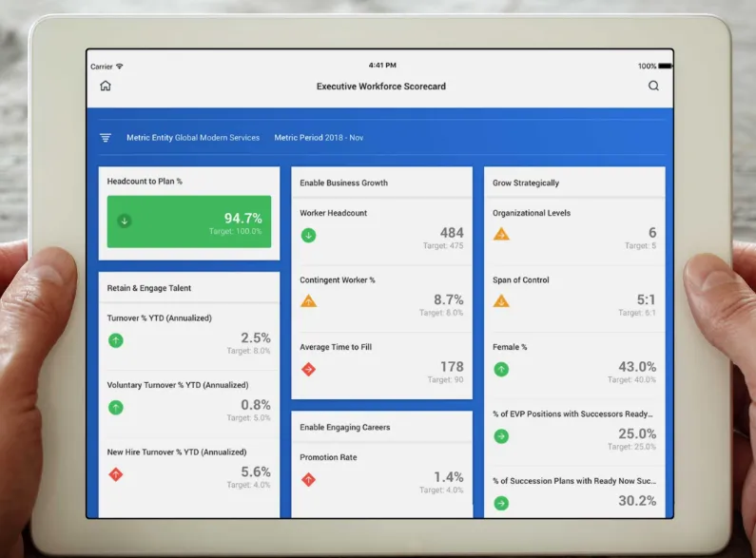Tap green icon for Voluntary Turnover % YTD
This screenshot has width=756, height=558.
click(x=116, y=408)
